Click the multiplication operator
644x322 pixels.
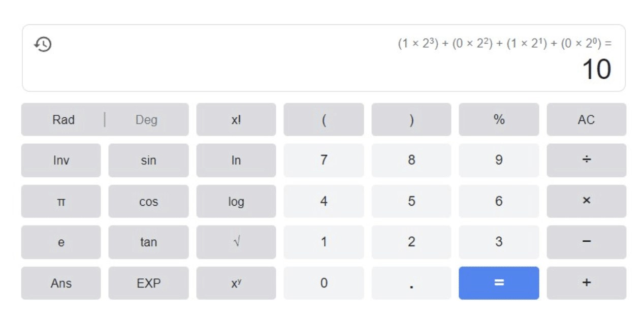click(587, 202)
